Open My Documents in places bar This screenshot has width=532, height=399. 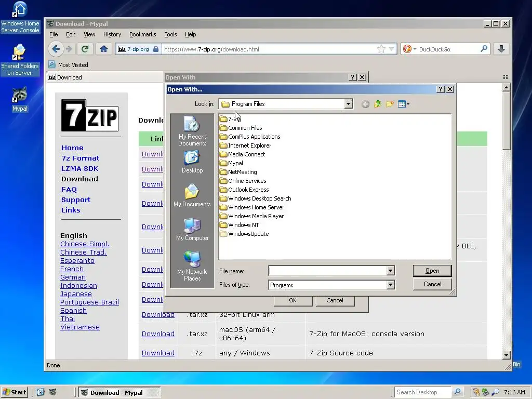click(x=192, y=195)
